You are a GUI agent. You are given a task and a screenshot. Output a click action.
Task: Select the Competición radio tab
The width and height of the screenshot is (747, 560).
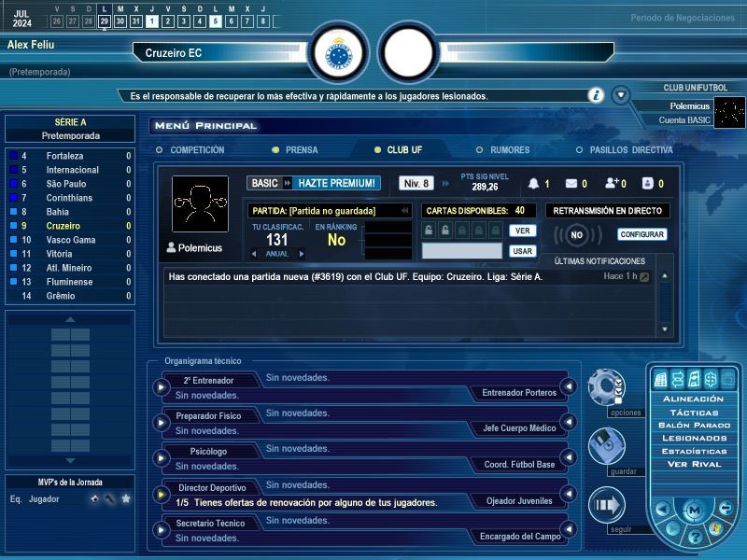coord(190,150)
